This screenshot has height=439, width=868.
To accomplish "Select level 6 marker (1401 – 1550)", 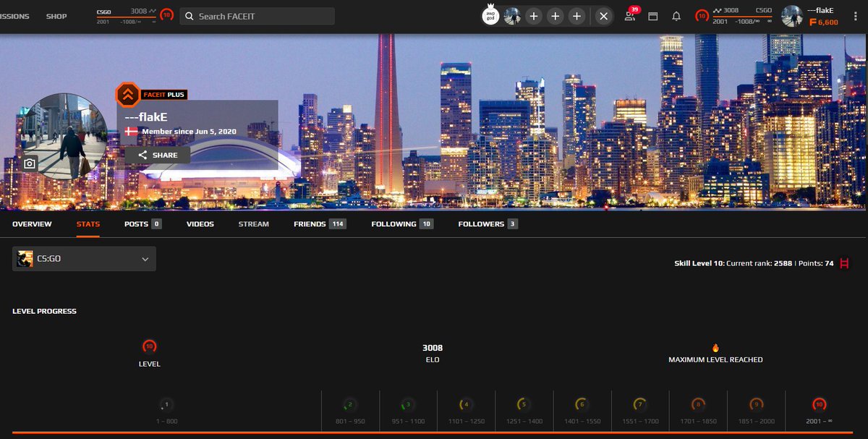I will tap(582, 405).
